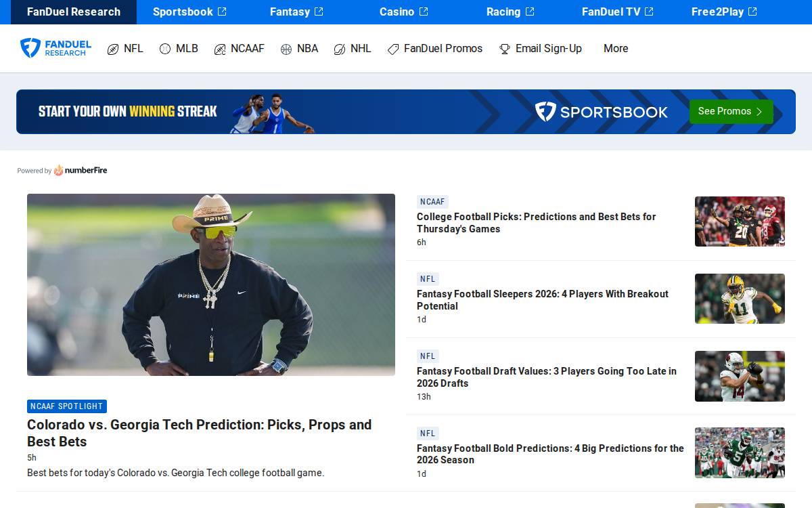Screen dimensions: 812x508
Task: Click the Sportsbook shield logo in banner
Action: pyautogui.click(x=545, y=112)
